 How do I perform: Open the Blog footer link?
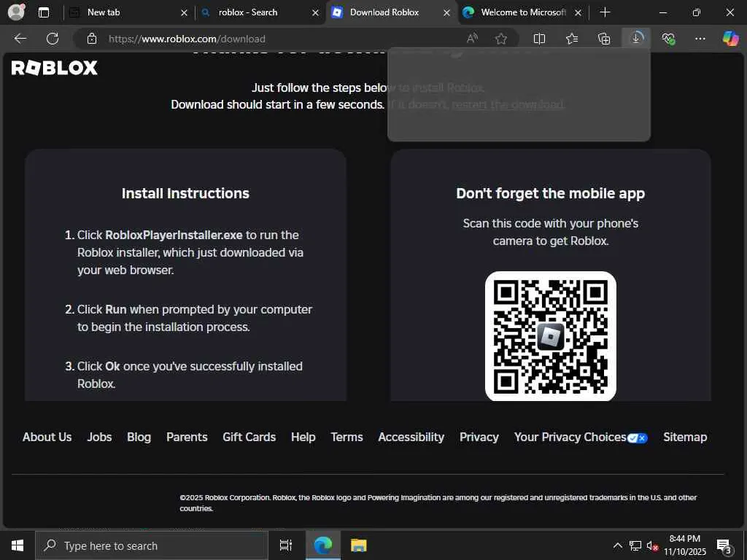tap(139, 437)
